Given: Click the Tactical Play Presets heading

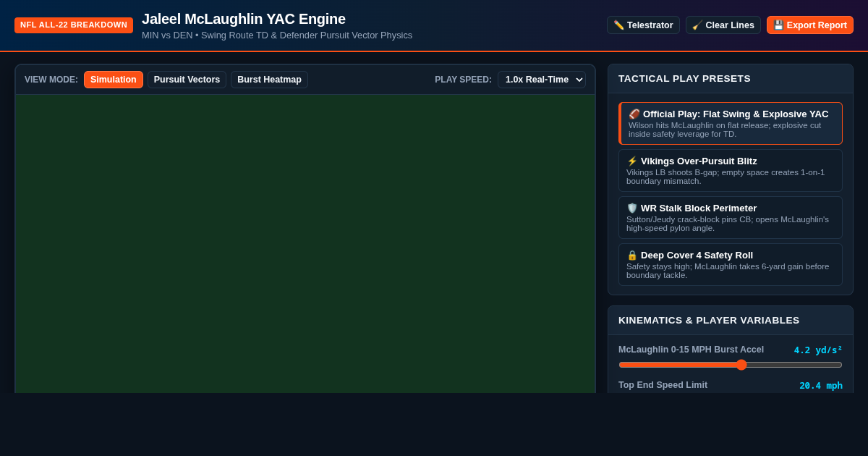Looking at the screenshot, I should point(684,79).
